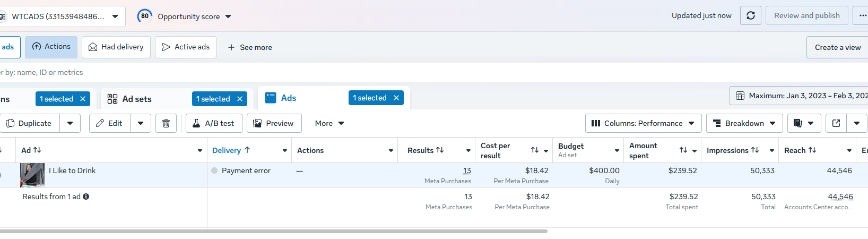Sort the Impressions column
The height and width of the screenshot is (239, 868).
[755, 150]
